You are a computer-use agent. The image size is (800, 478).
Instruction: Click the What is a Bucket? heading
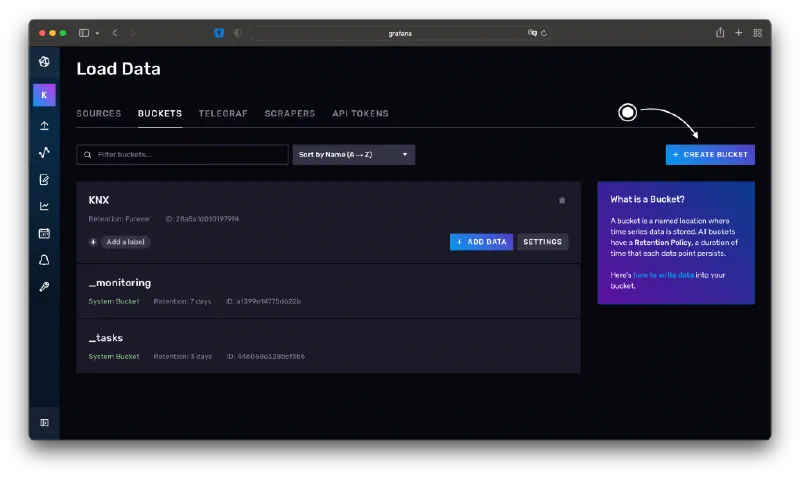click(x=647, y=199)
